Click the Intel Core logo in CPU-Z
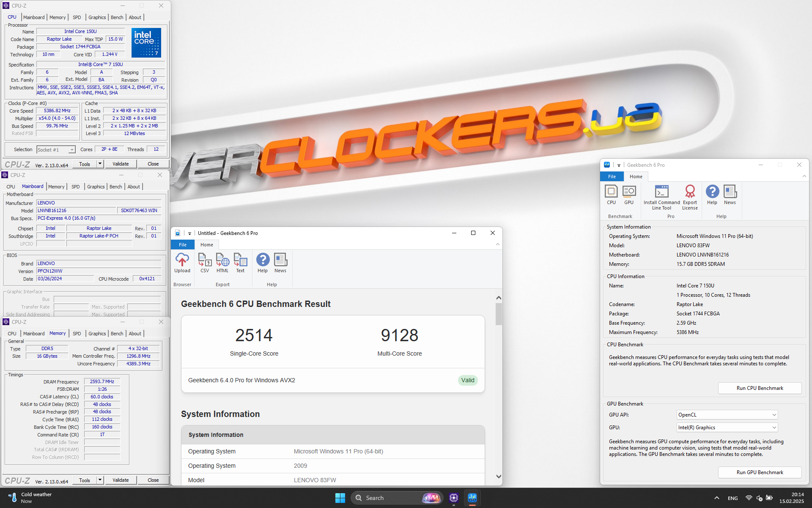The height and width of the screenshot is (508, 812). tap(146, 42)
